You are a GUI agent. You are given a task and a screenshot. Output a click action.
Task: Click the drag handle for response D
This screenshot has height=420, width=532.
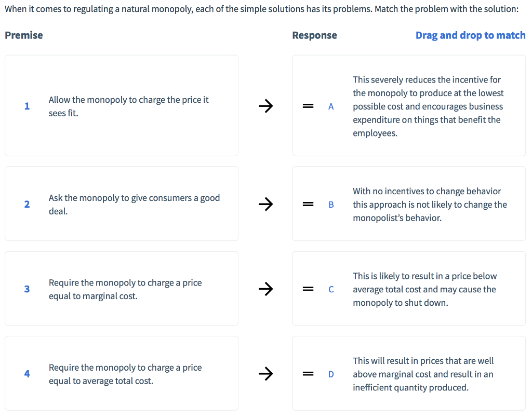click(308, 374)
